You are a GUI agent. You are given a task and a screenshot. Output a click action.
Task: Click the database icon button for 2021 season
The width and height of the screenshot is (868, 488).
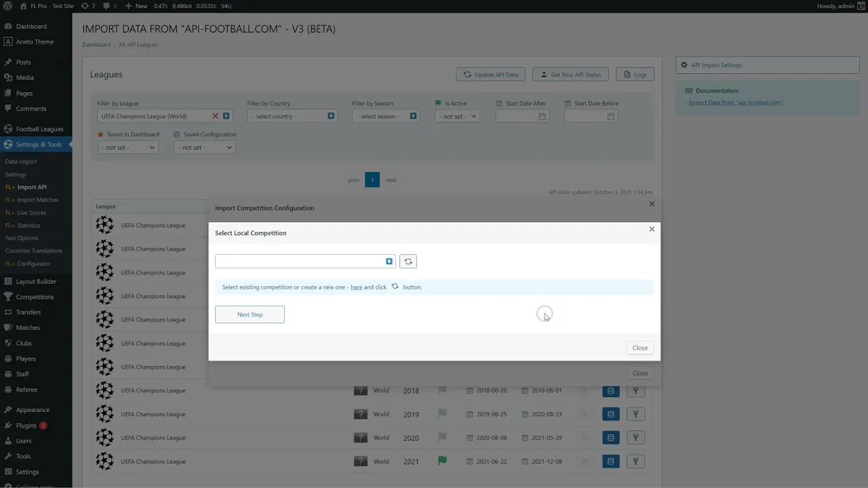click(611, 462)
